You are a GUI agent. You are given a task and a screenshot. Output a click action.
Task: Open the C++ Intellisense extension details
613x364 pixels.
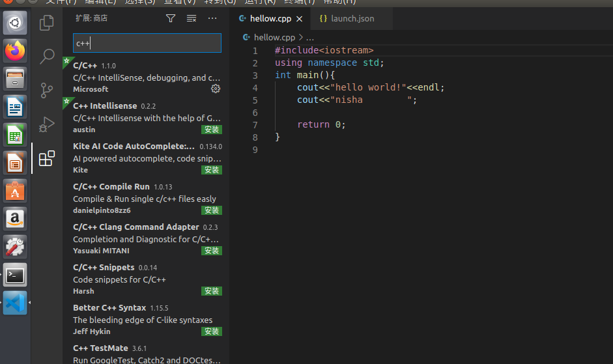(x=146, y=117)
